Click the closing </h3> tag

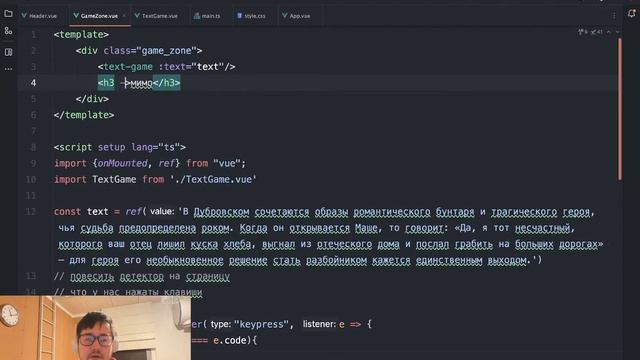(x=167, y=83)
